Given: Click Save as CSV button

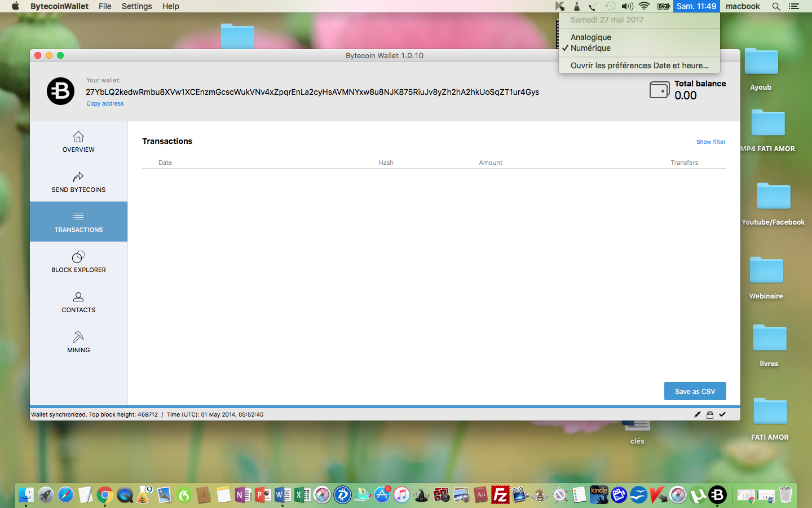Looking at the screenshot, I should (695, 391).
